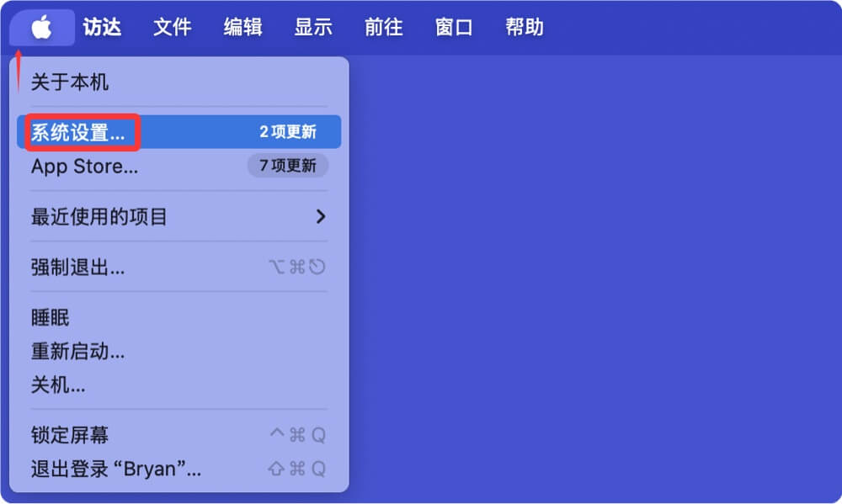Open the 编辑 menu

click(x=243, y=27)
